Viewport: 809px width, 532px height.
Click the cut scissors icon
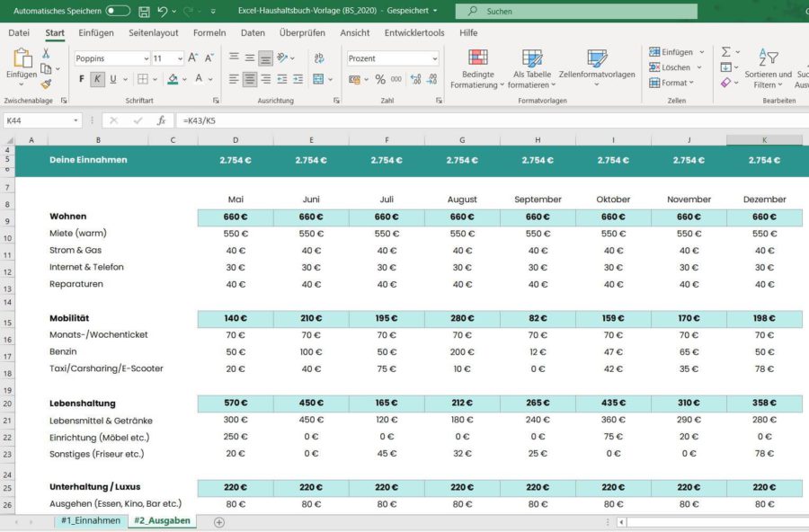point(46,53)
